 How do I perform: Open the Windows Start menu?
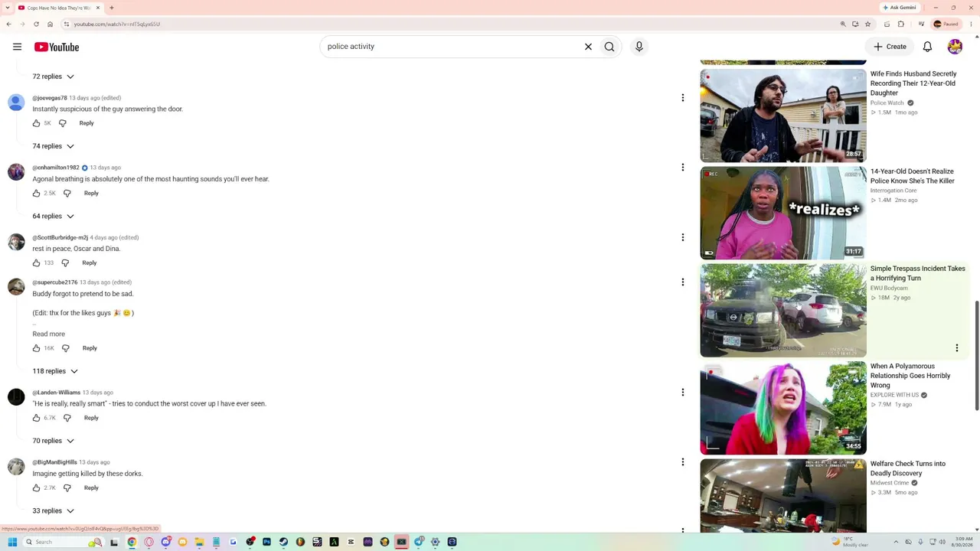click(12, 542)
